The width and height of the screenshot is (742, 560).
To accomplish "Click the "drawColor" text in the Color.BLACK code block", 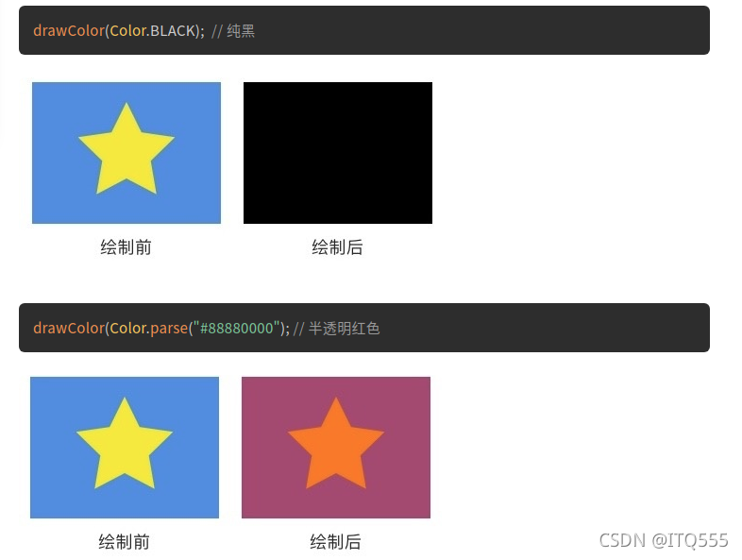I will [69, 31].
